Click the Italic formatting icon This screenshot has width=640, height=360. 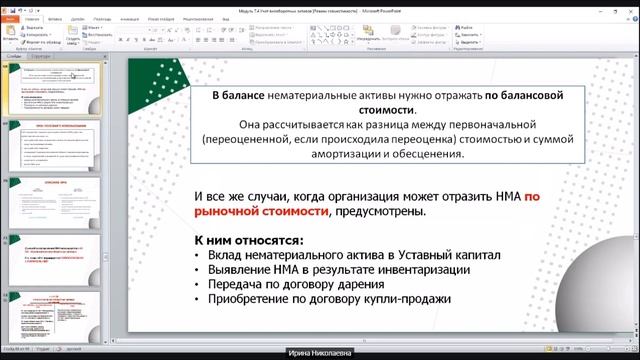point(128,40)
